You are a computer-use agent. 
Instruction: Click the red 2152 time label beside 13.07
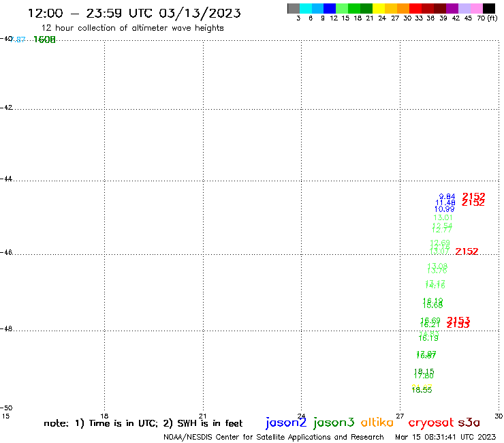tap(467, 251)
